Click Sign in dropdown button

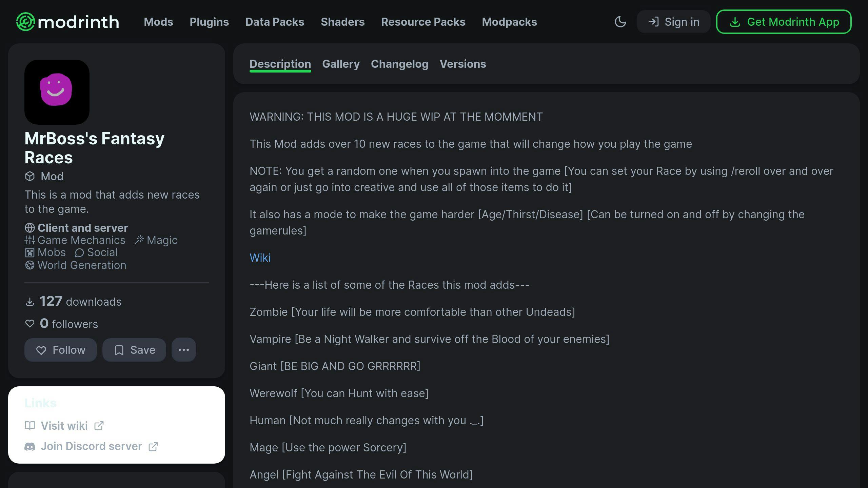[x=673, y=21]
